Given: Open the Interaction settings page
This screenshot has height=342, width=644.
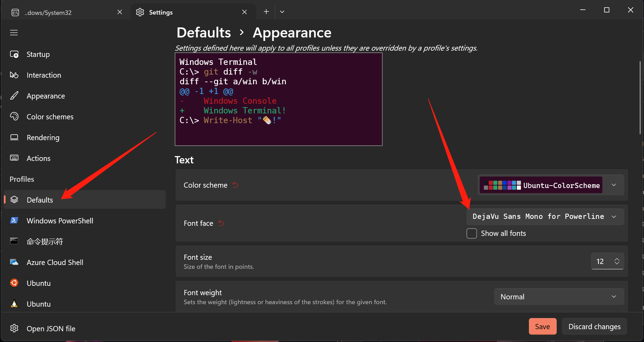Looking at the screenshot, I should click(14, 75).
